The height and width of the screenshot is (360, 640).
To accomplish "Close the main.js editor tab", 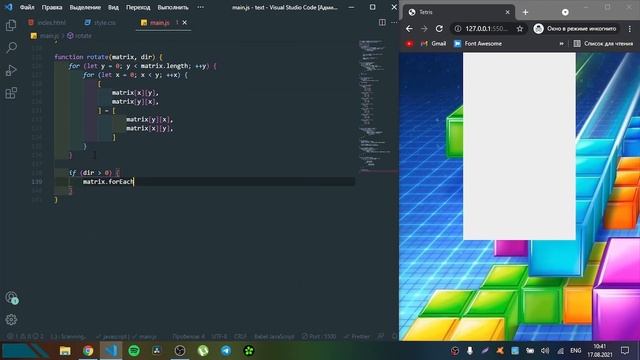I will coord(184,22).
